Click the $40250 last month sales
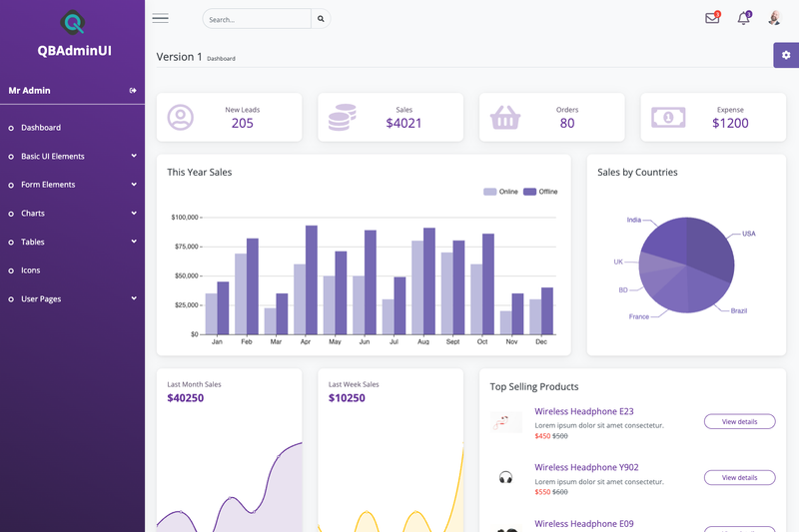Image resolution: width=799 pixels, height=532 pixels. point(186,398)
